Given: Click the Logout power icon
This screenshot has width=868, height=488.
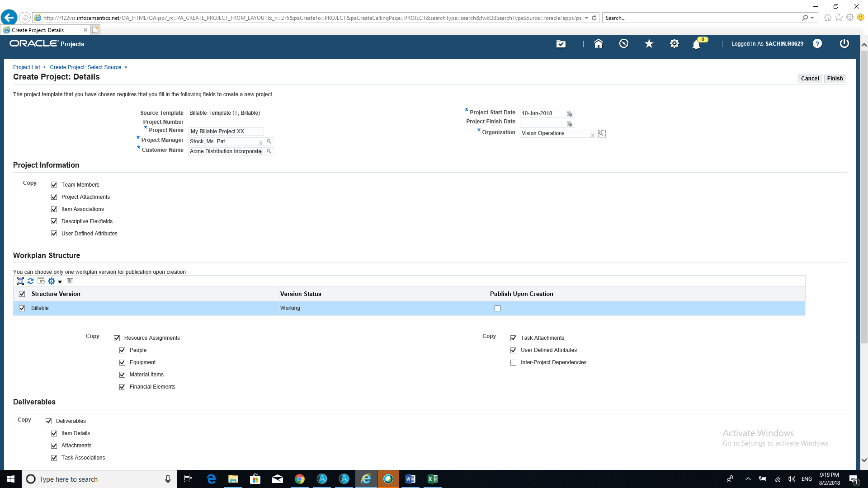Looking at the screenshot, I should [x=844, y=44].
